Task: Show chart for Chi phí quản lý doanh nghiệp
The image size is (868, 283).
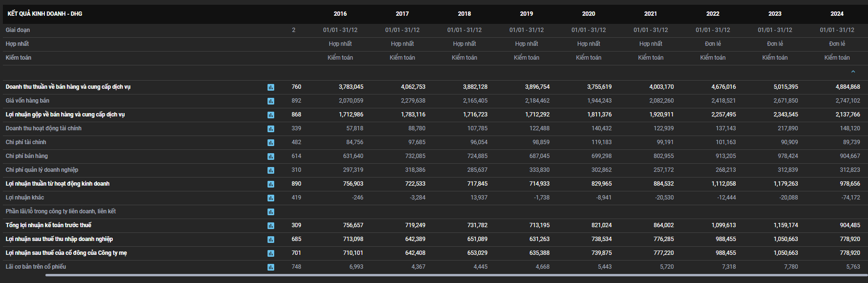Action: pos(271,170)
